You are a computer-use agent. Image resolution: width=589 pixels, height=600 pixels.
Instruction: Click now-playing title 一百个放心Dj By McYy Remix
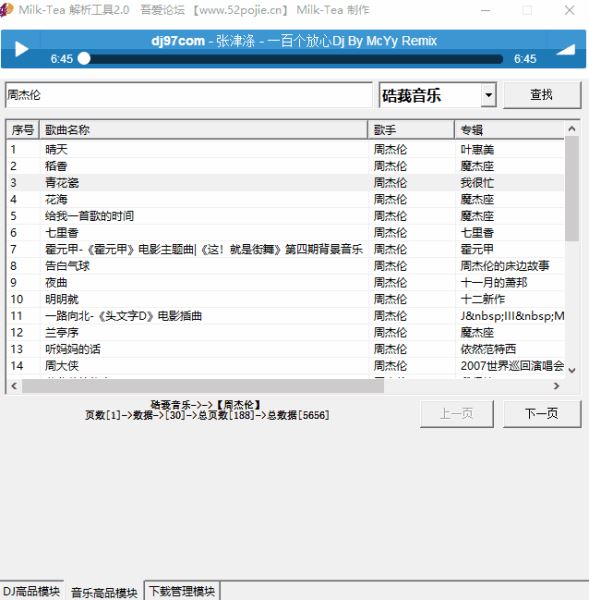(x=352, y=41)
